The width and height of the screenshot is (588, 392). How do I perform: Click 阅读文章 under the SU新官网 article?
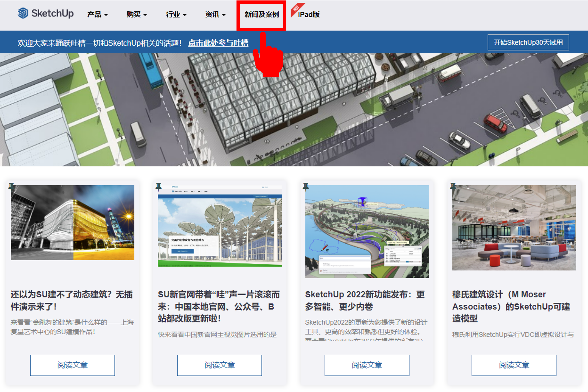[x=220, y=365]
